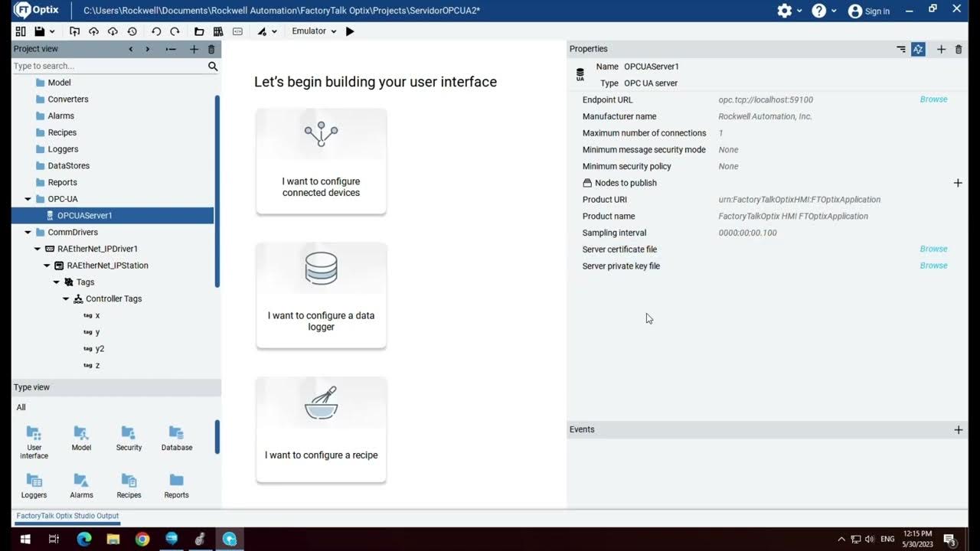
Task: Click the Project view search field
Action: 109,67
